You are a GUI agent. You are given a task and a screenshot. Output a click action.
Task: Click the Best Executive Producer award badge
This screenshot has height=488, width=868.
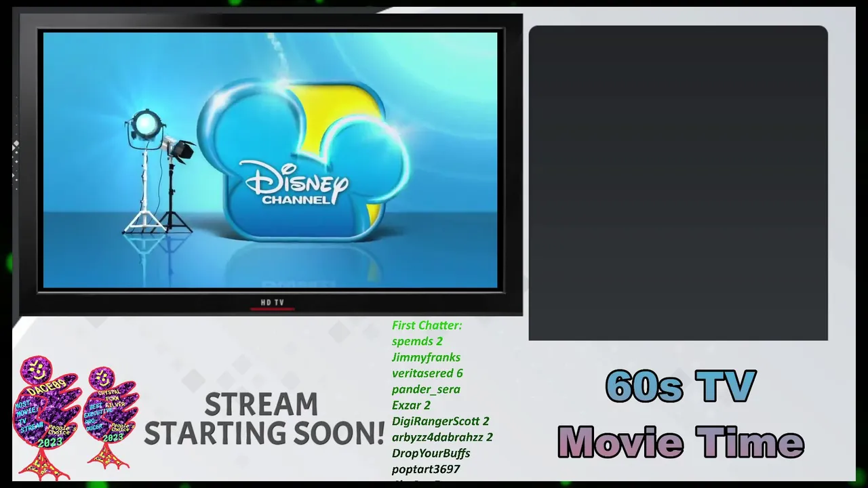point(111,419)
